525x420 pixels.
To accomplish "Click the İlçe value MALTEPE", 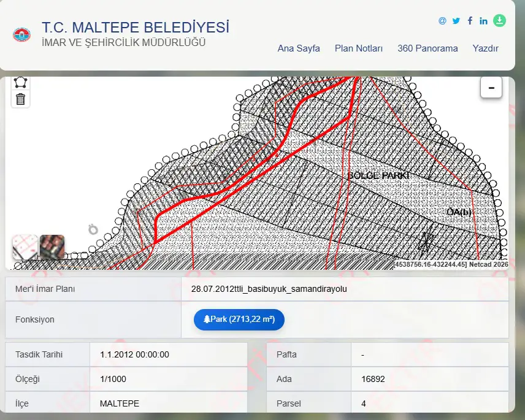I will pos(120,403).
